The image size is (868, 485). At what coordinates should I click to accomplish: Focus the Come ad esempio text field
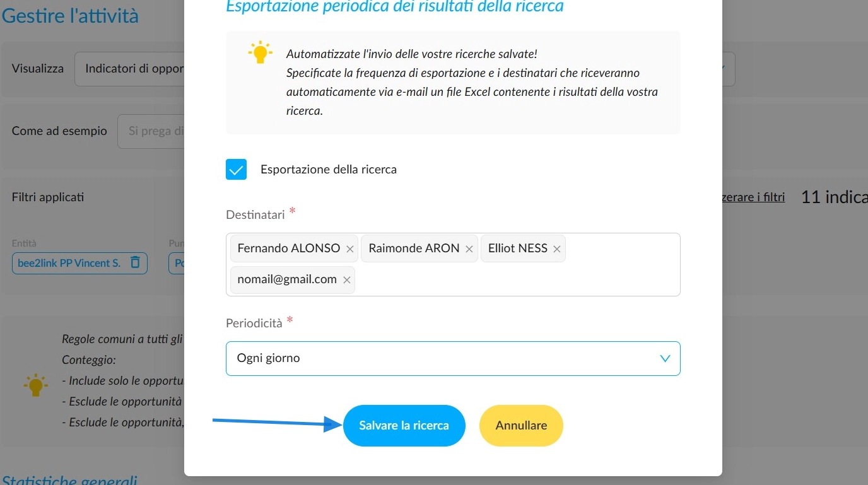click(151, 131)
